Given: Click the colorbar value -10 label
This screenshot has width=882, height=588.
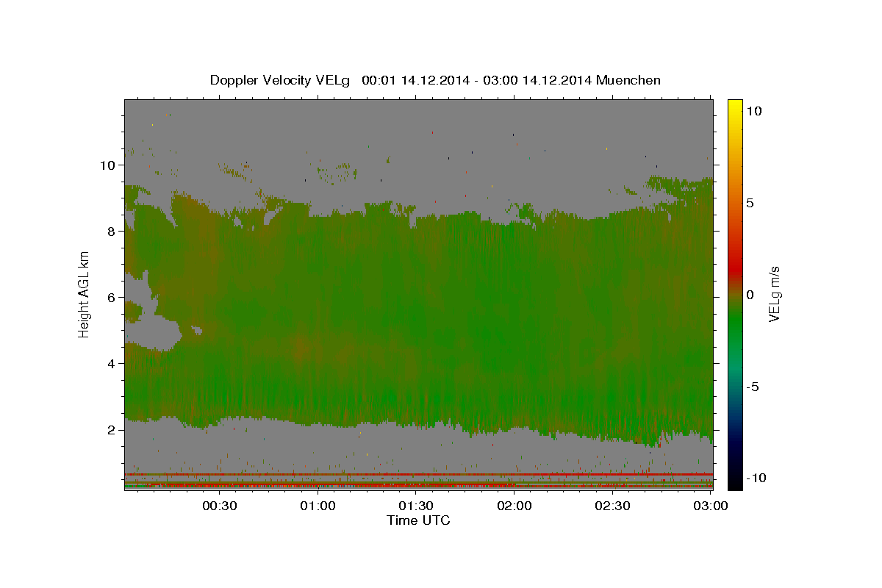Looking at the screenshot, I should pos(756,478).
